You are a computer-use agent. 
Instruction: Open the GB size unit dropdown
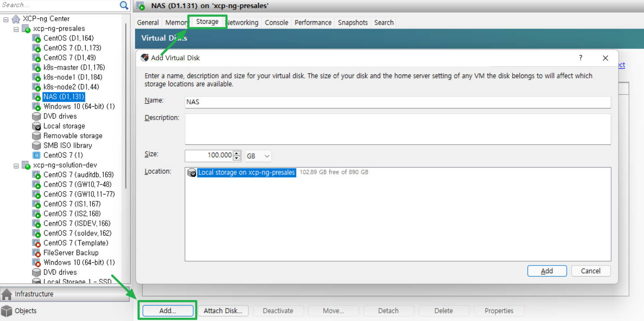point(258,156)
